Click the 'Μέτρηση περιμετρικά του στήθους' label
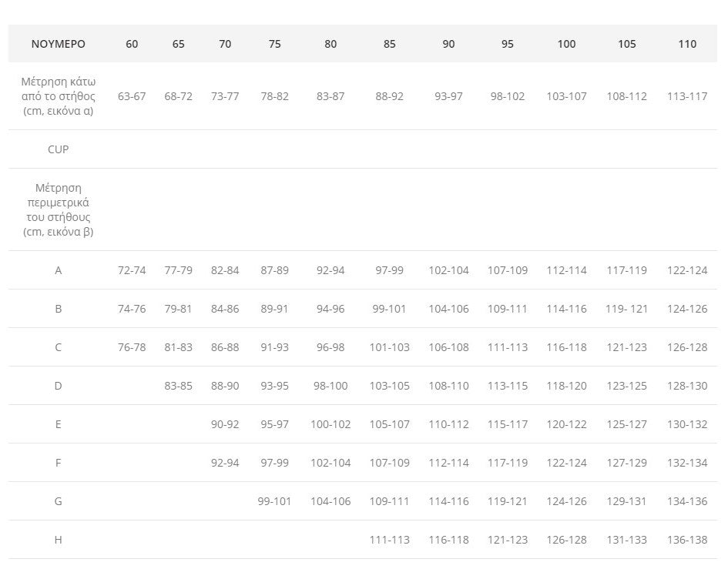Image resolution: width=728 pixels, height=569 pixels. point(59,209)
